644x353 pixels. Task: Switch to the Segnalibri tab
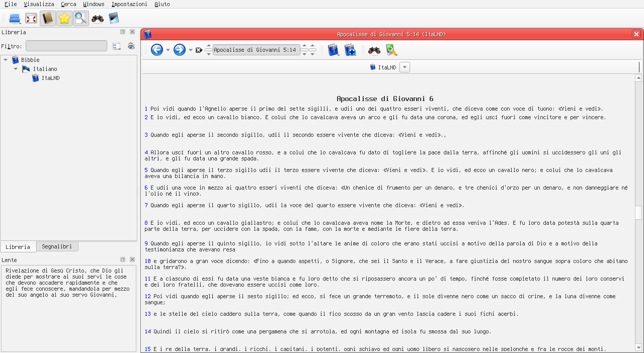(x=57, y=246)
